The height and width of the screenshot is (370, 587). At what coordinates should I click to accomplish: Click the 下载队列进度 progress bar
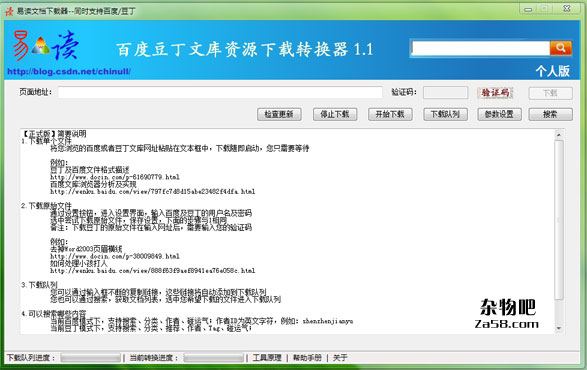pos(91,358)
